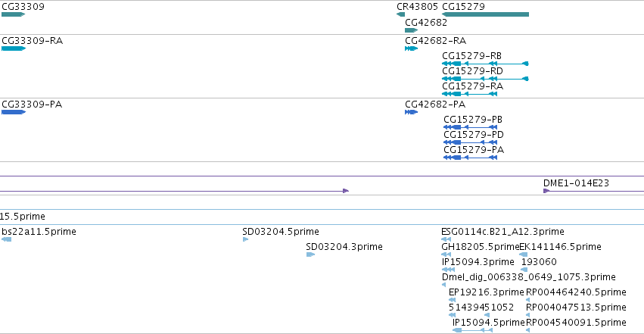This screenshot has height=334, width=644.
Task: Select the SD03204.5prime EST
Action: click(x=246, y=239)
